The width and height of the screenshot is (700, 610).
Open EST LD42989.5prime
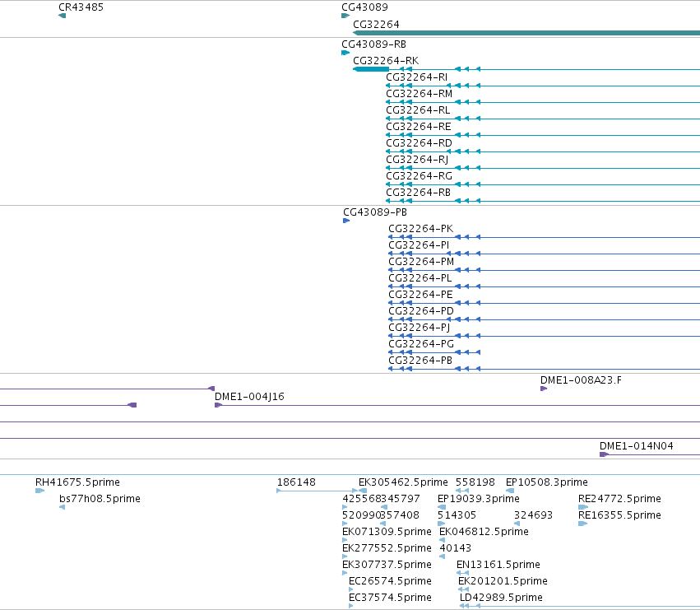point(501,598)
